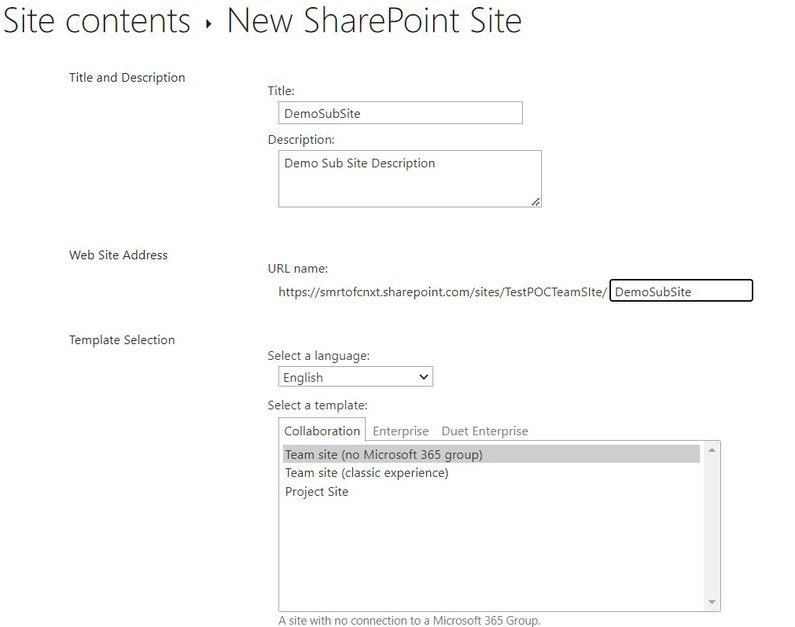
Task: Choose Team site (classic experience) template
Action: 366,473
